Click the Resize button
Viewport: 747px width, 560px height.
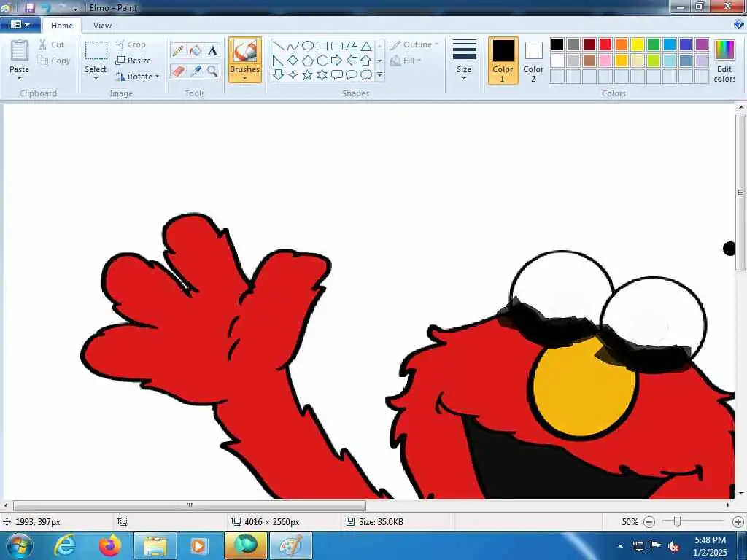pos(133,61)
